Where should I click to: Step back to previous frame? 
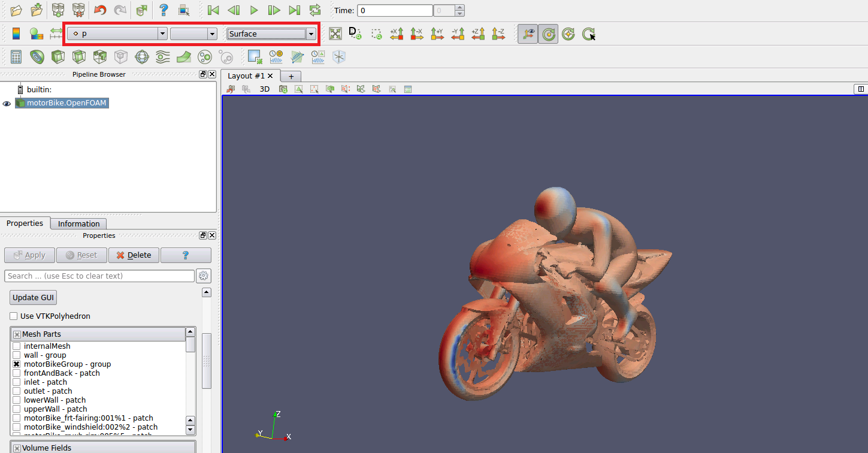234,10
